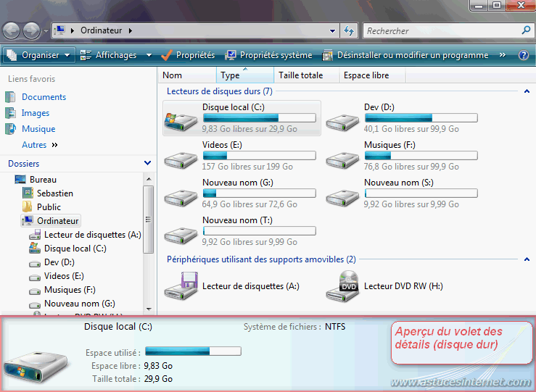
Task: Select Musiques (F:) in the folder tree
Action: point(70,290)
